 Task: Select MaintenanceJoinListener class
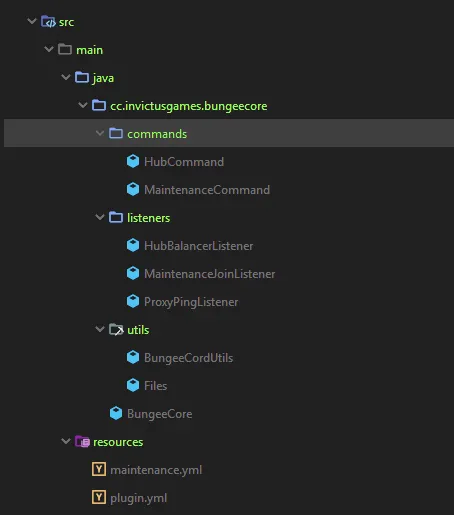(x=210, y=274)
